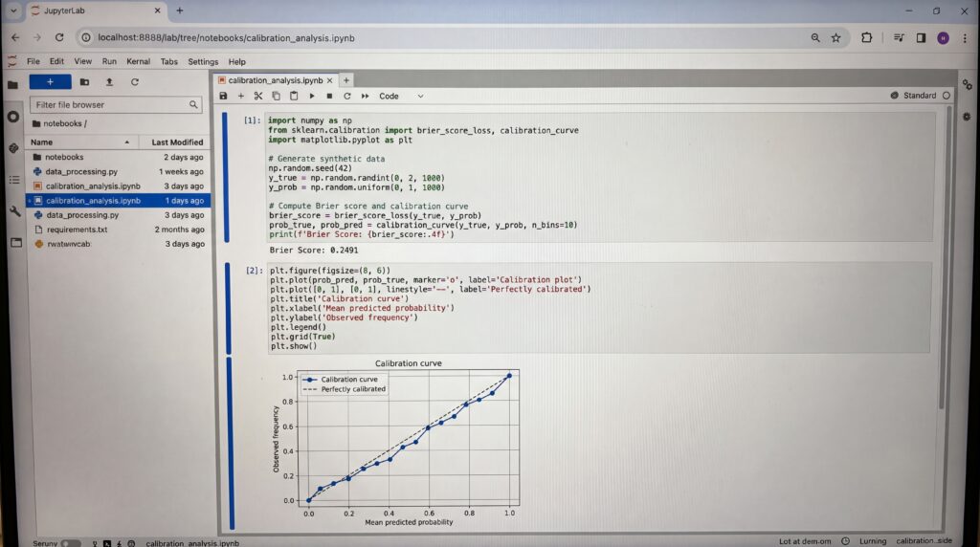Click calibration_analysis.ipynb text in status bar
The image size is (980, 547).
(192, 543)
